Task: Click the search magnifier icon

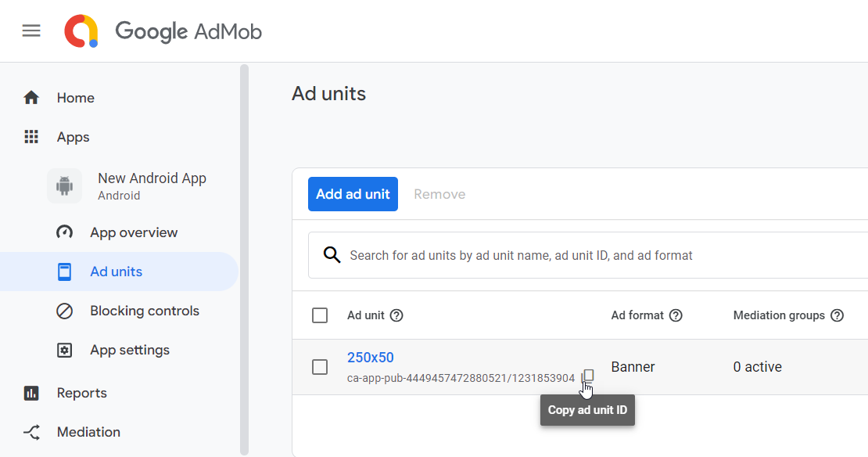Action: click(332, 255)
